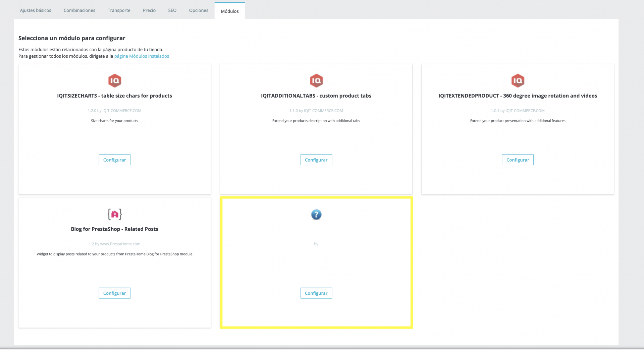Follow the página Módulos instalados link
This screenshot has height=350, width=644.
[142, 56]
